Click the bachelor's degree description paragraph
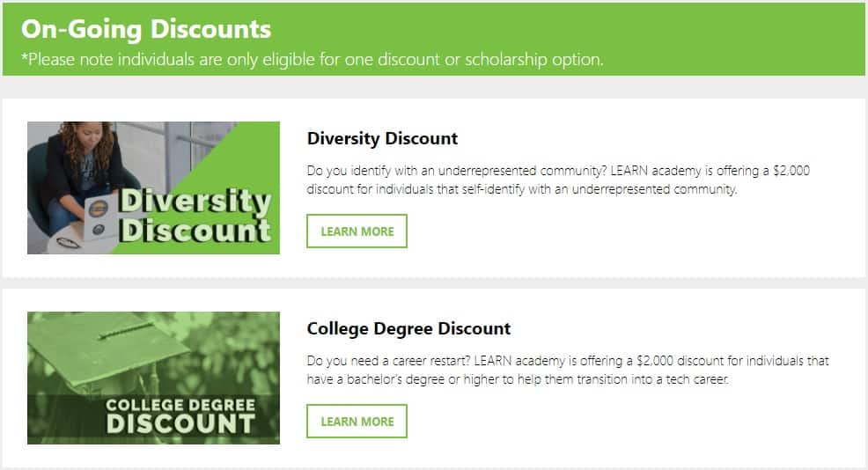The width and height of the screenshot is (868, 470). coord(568,371)
